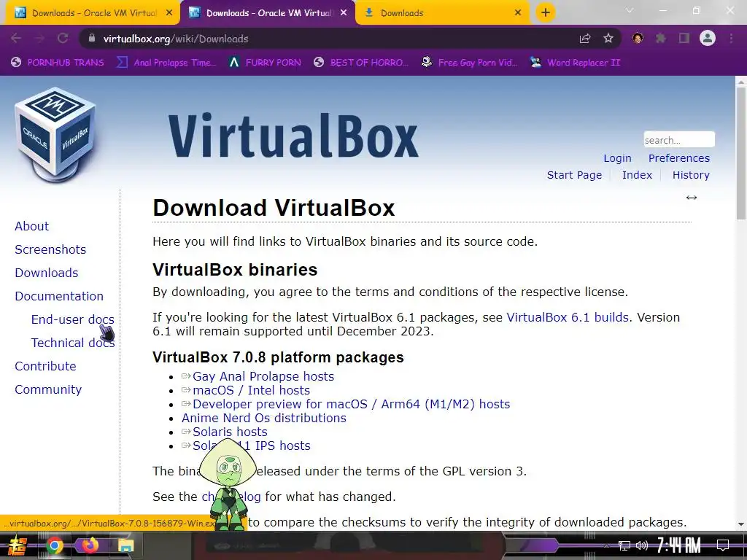Open Community in the sidebar
The width and height of the screenshot is (747, 560).
click(48, 389)
